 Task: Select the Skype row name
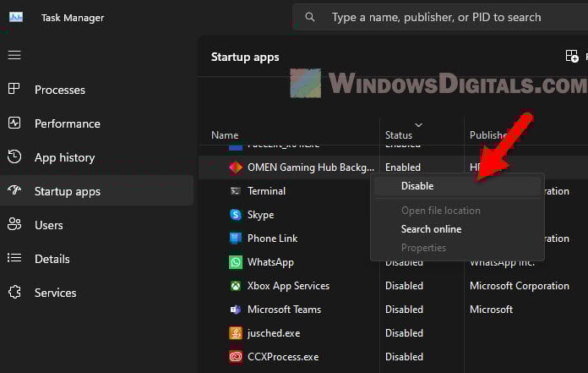coord(260,215)
